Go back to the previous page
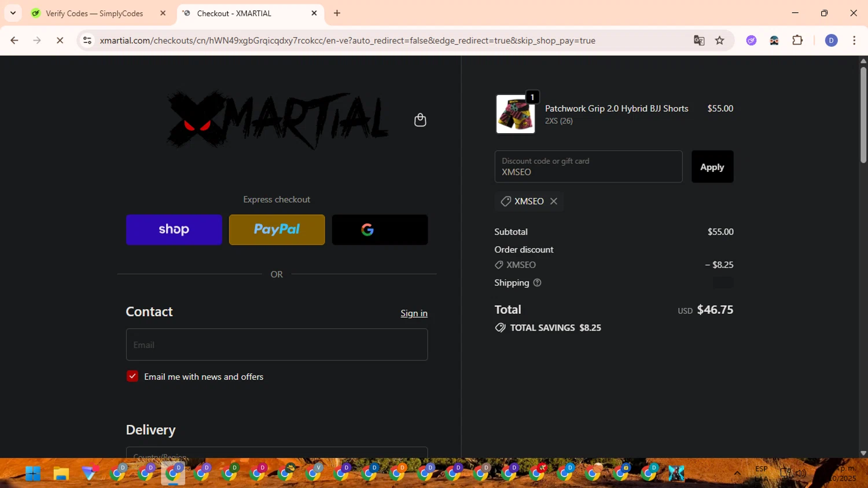 coord(14,41)
